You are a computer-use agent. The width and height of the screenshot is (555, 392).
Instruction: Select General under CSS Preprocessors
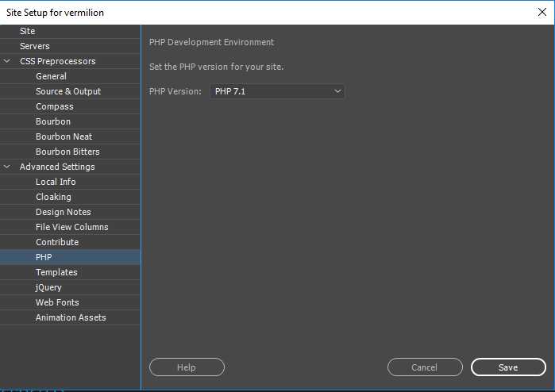[x=51, y=76]
